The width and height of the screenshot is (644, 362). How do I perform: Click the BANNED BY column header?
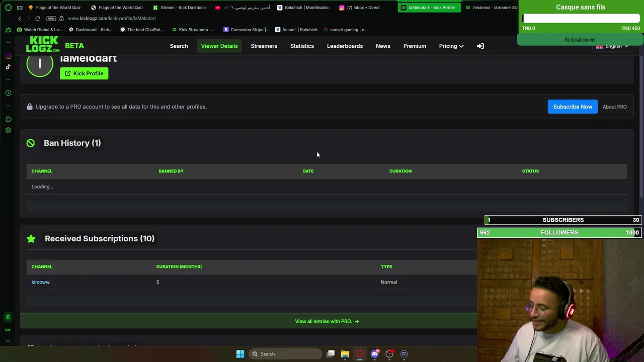tap(171, 171)
